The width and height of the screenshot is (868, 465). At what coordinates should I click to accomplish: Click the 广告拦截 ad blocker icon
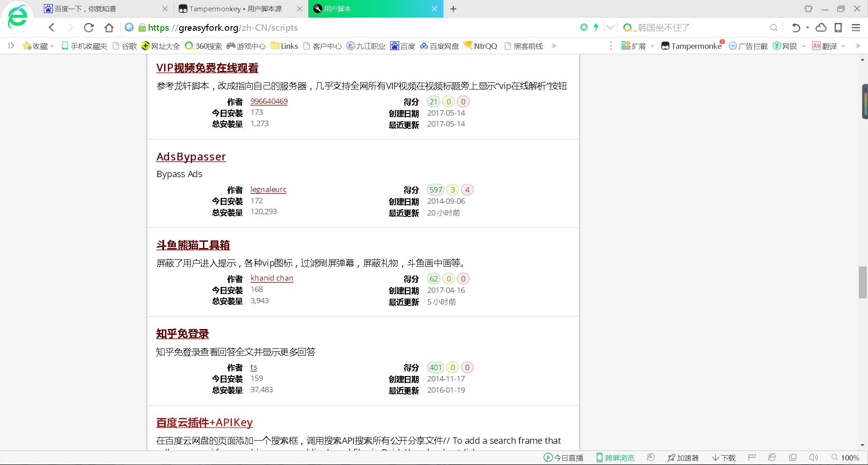733,46
